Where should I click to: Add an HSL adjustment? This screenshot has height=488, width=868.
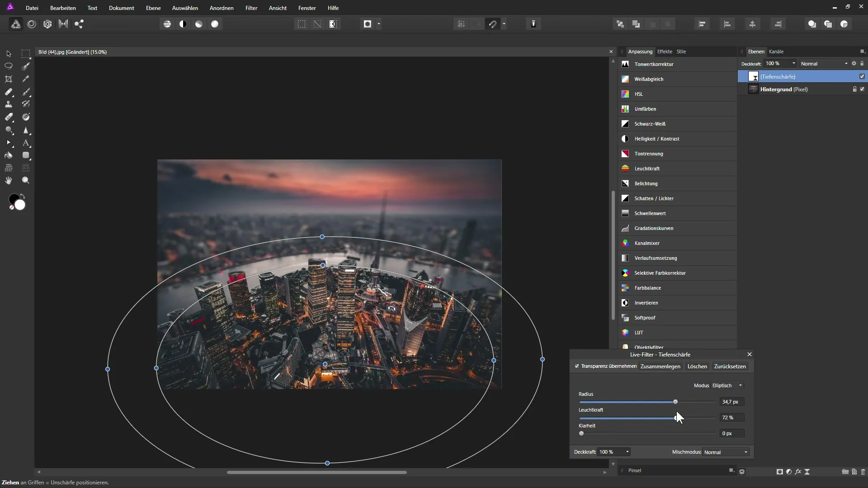pos(677,94)
